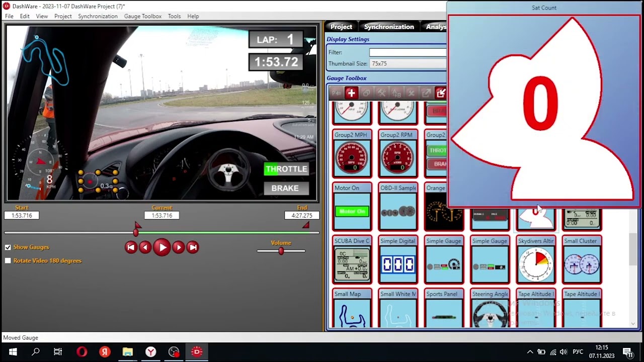The width and height of the screenshot is (644, 362).
Task: Select the Simple Digital gauge
Action: pos(397,259)
